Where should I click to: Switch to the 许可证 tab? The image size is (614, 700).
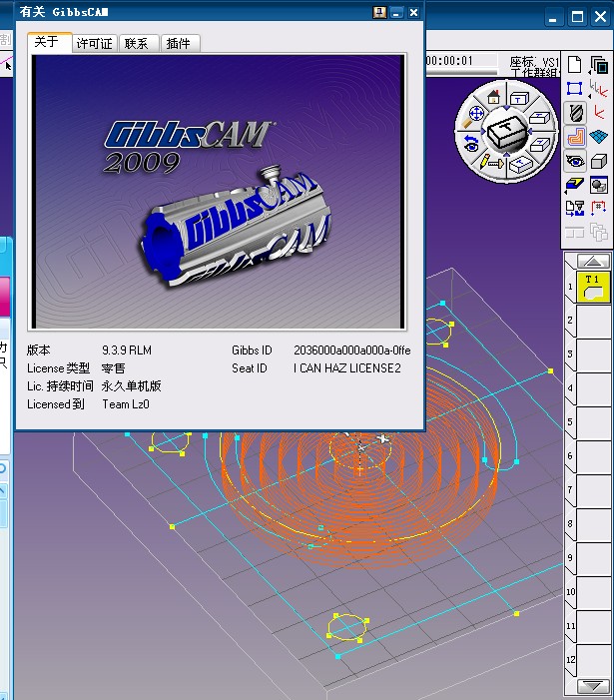pos(95,43)
